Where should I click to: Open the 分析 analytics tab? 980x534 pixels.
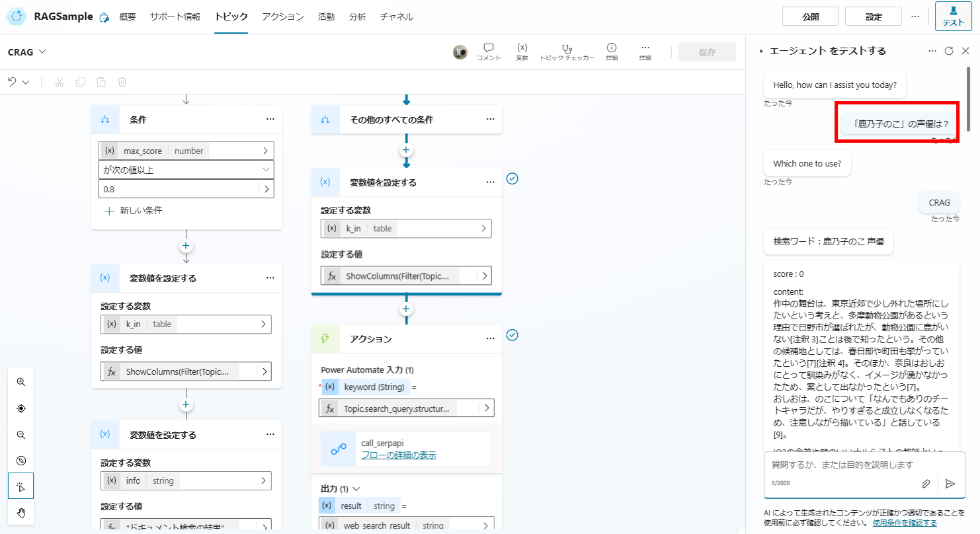click(x=357, y=17)
